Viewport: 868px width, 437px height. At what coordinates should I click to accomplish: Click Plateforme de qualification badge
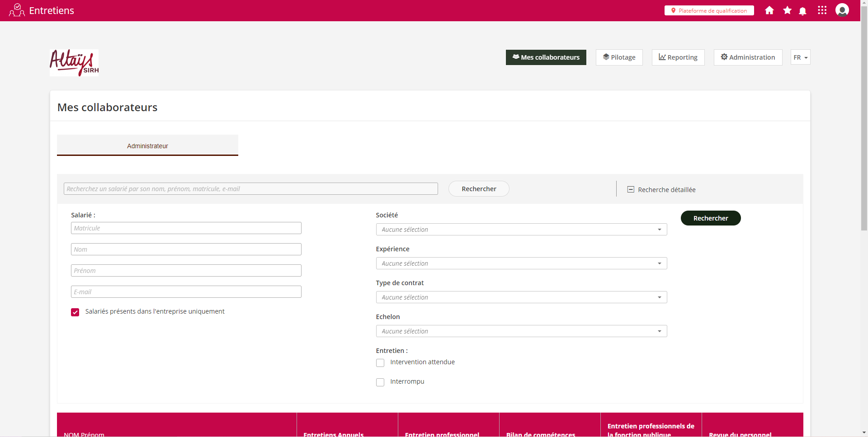709,10
